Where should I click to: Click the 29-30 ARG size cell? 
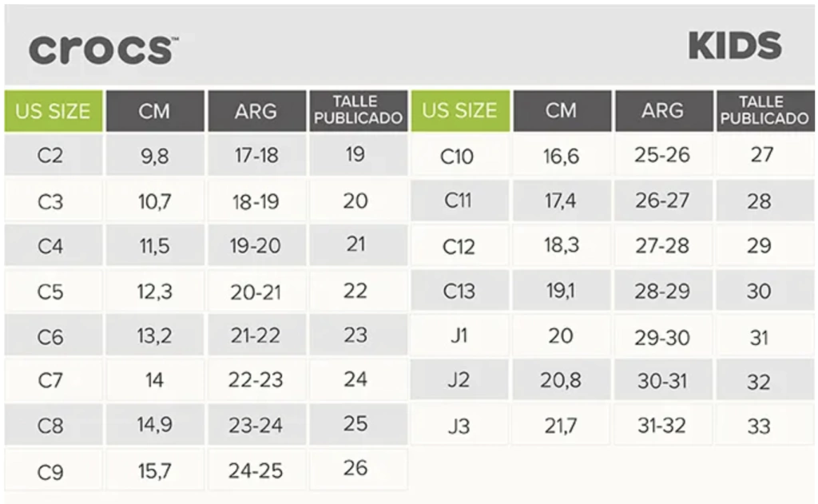click(662, 336)
